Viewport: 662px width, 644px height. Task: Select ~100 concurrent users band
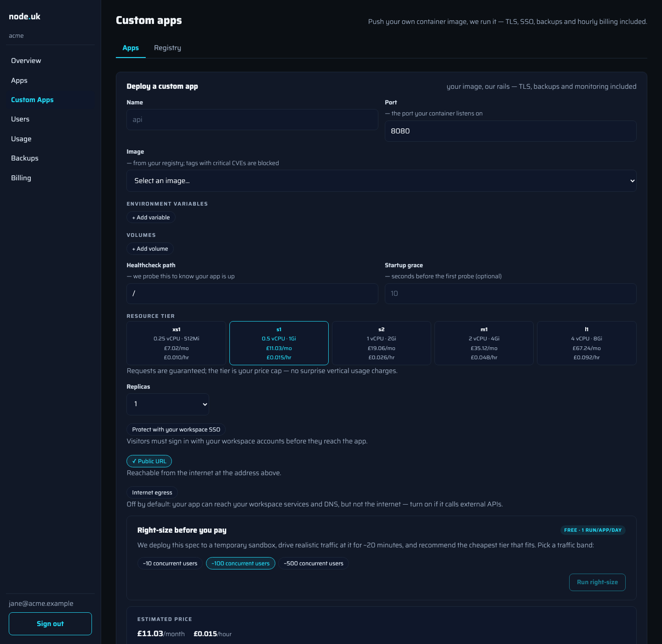240,563
